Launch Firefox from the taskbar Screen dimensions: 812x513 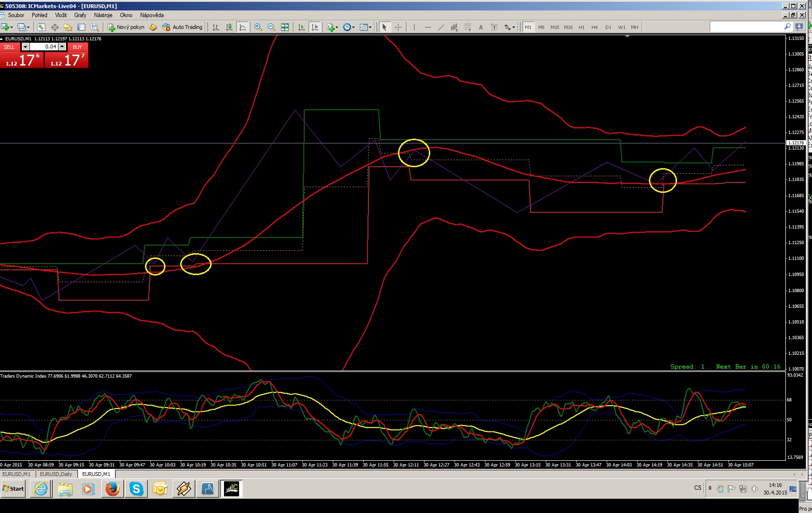pos(113,488)
